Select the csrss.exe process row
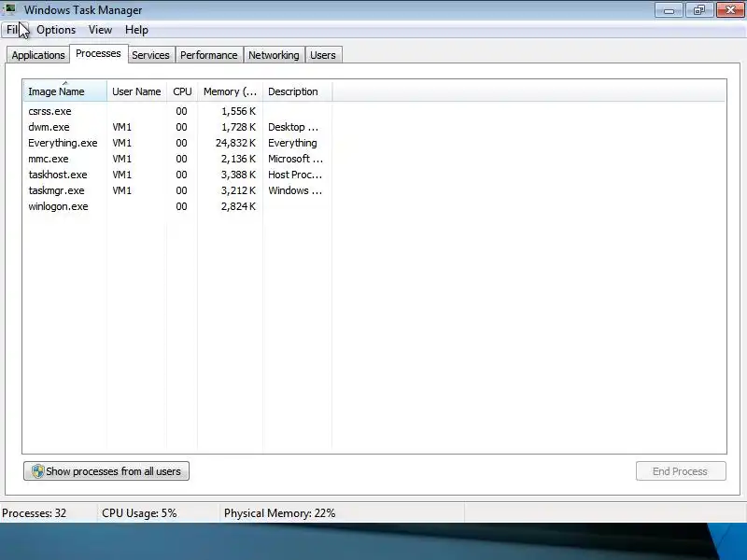Viewport: 747px width, 560px height. click(177, 111)
